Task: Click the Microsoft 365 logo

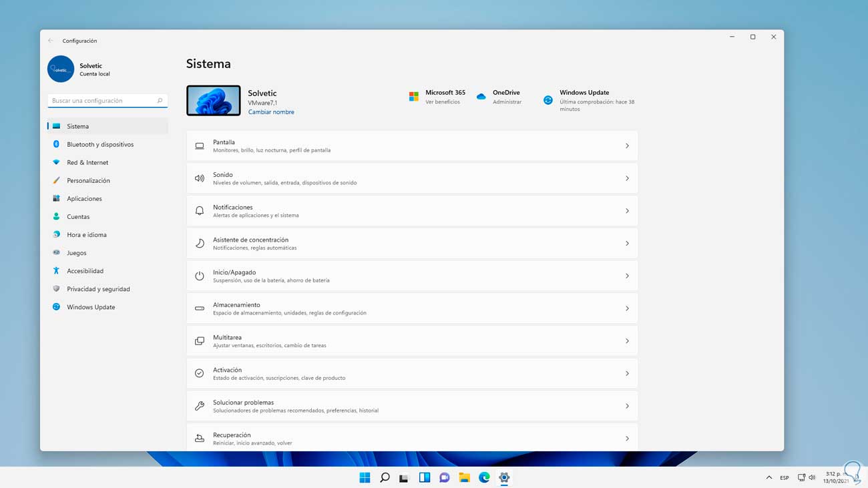Action: click(x=414, y=97)
